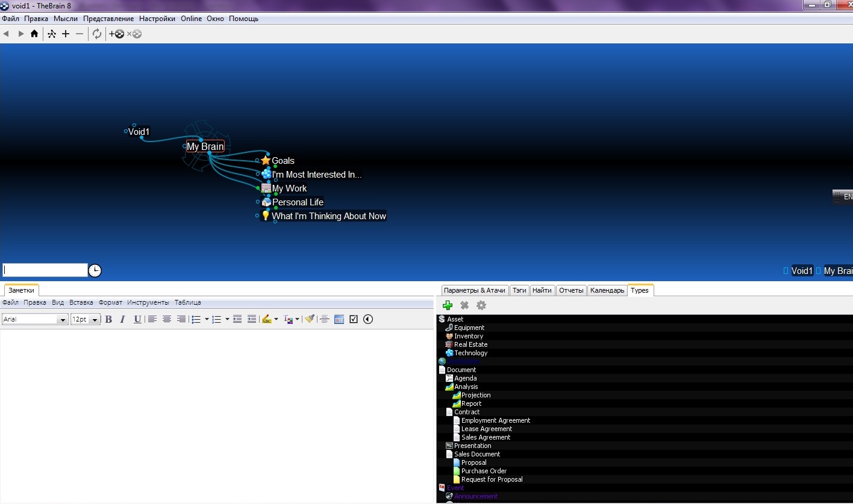Insert a table with the grid icon
Viewport: 853px width, 504px height.
pos(339,319)
